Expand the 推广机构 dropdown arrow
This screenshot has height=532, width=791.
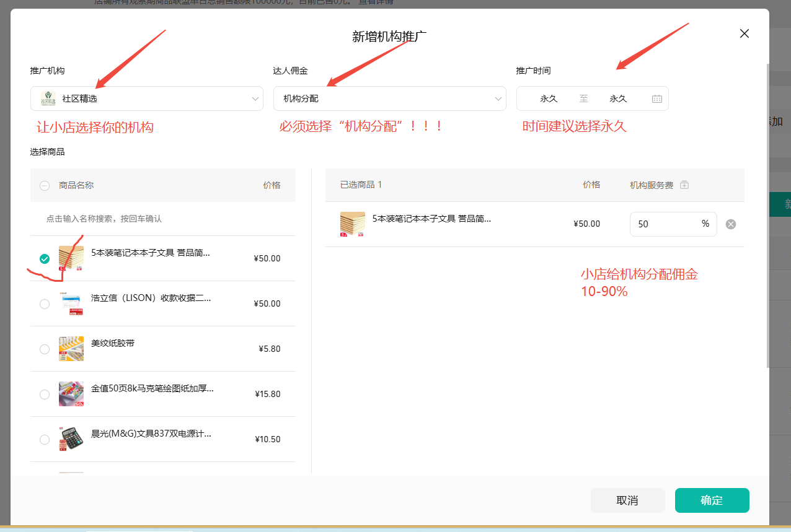[x=255, y=98]
